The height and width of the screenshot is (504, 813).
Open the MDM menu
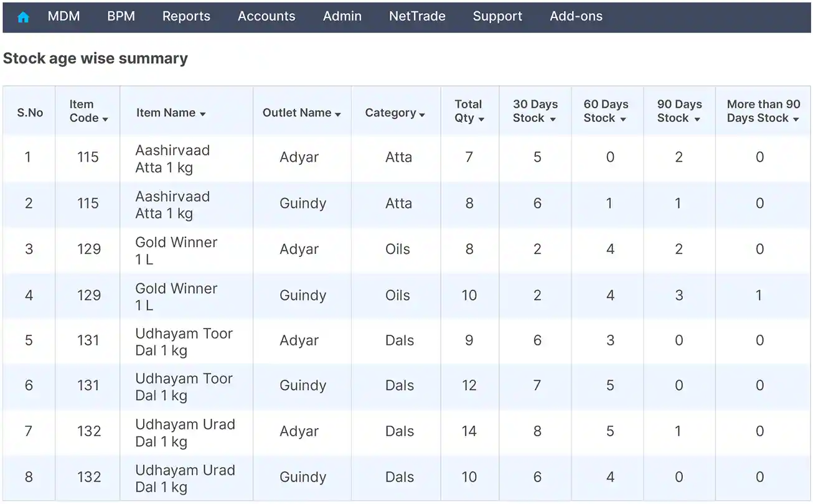tap(63, 16)
